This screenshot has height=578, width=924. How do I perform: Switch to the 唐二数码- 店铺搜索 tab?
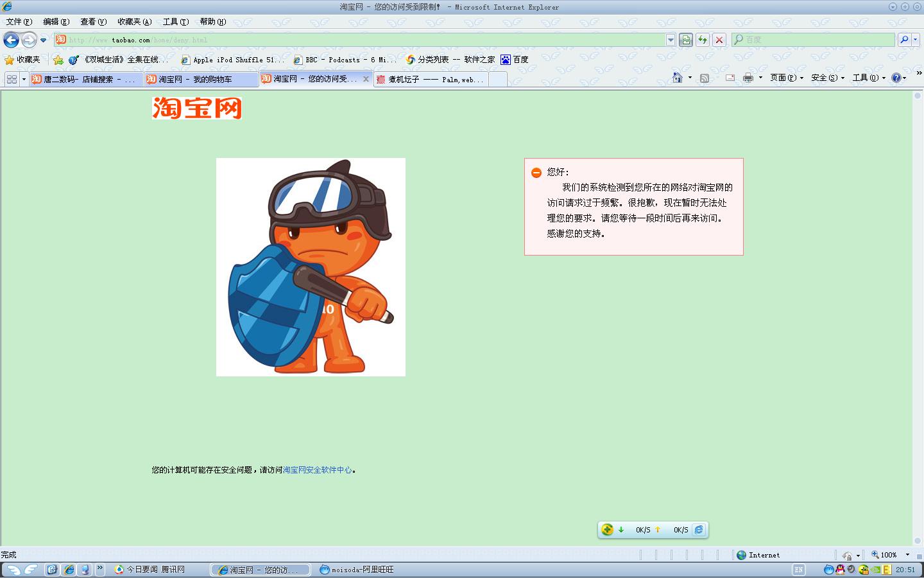pos(86,80)
